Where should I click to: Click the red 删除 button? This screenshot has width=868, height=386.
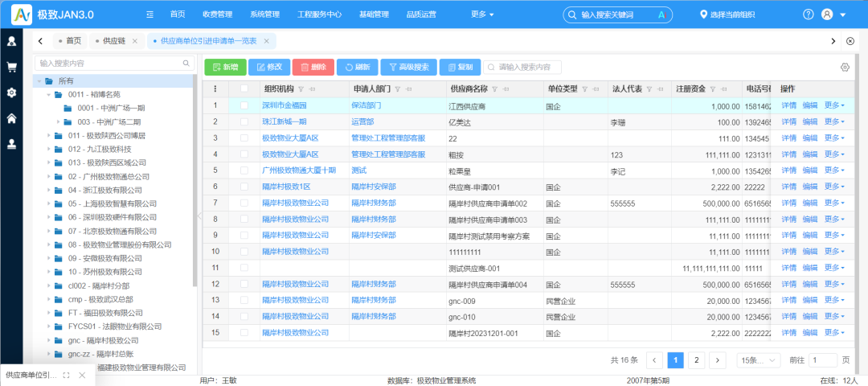point(313,67)
